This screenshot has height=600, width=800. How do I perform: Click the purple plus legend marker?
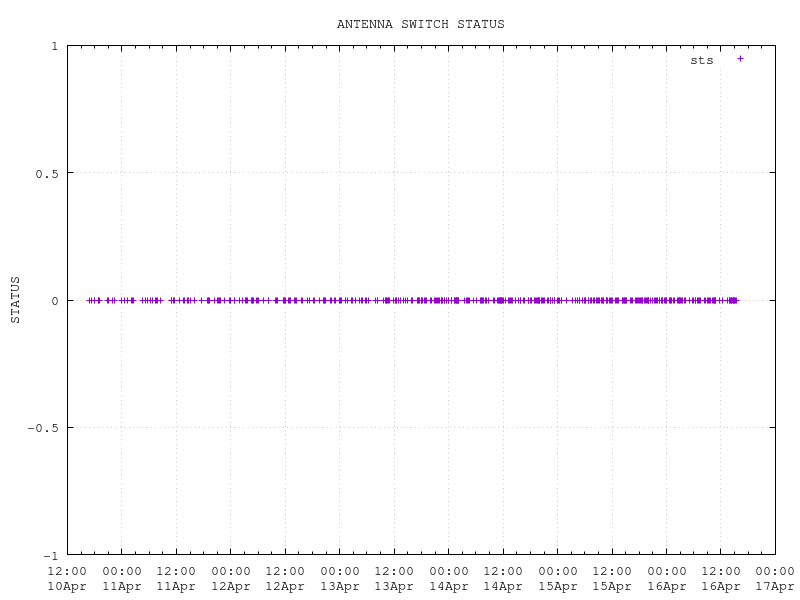pyautogui.click(x=740, y=59)
